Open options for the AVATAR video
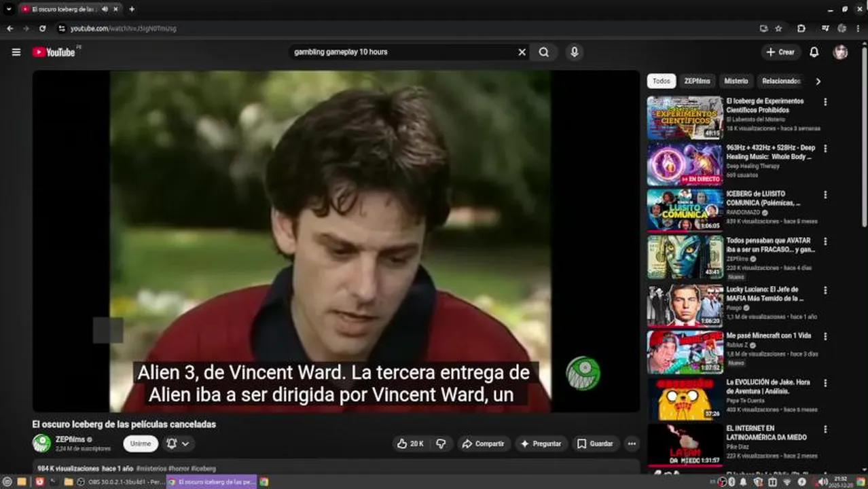This screenshot has height=489, width=868. 825,241
